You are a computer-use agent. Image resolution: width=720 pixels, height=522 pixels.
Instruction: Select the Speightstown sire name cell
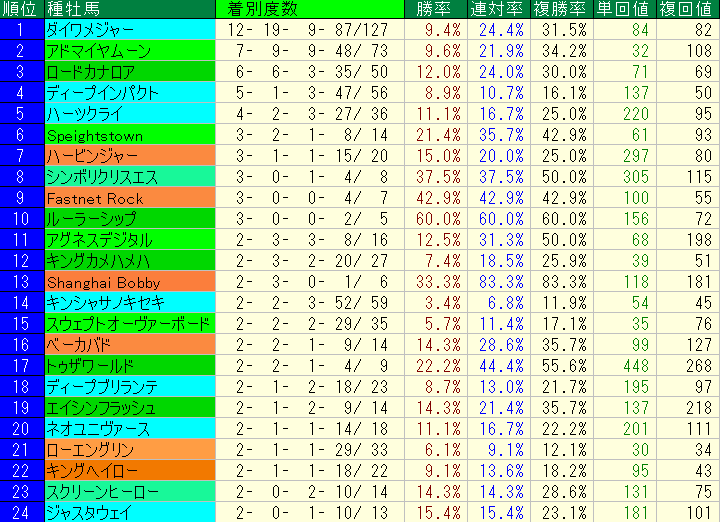130,135
